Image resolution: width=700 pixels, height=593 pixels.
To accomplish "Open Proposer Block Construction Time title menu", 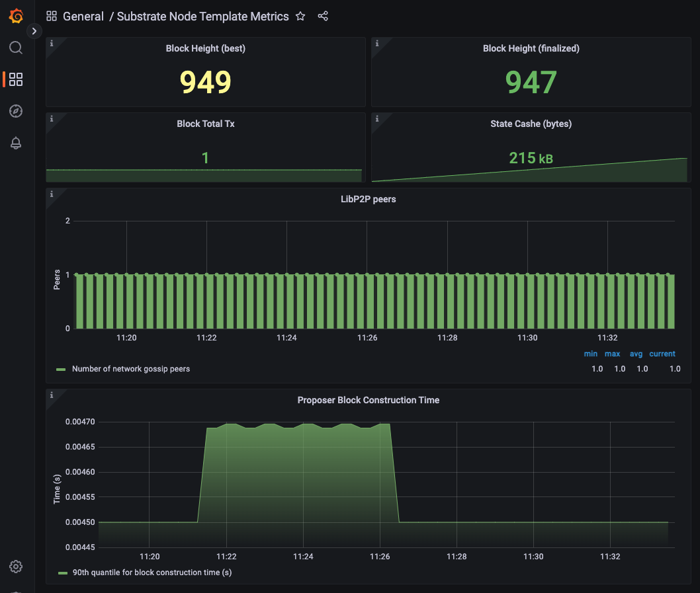I will pyautogui.click(x=369, y=400).
